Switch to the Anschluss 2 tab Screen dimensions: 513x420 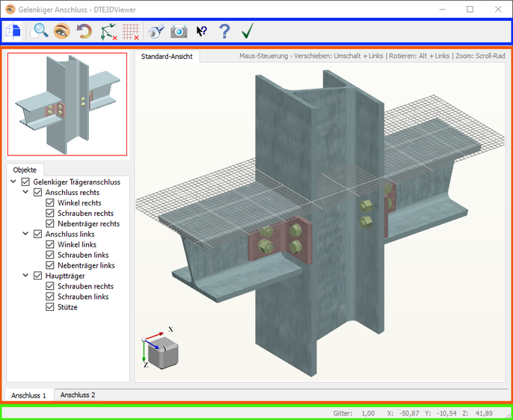click(x=78, y=395)
